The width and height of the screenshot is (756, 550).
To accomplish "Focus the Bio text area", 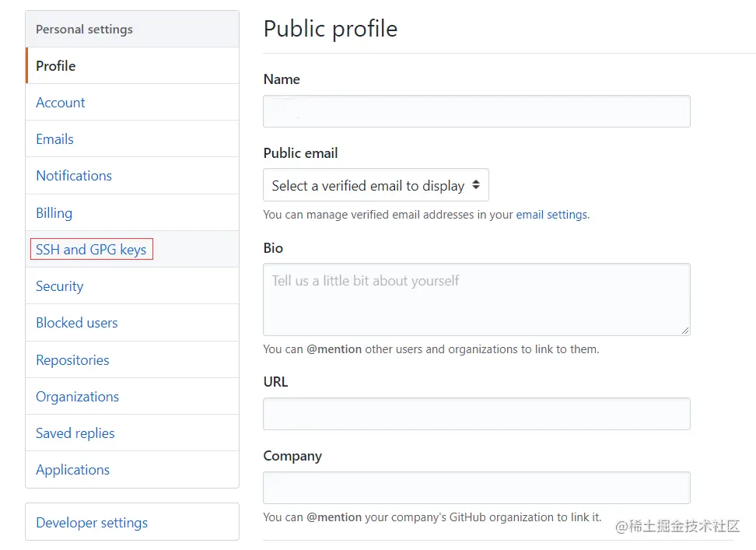I will (x=476, y=300).
